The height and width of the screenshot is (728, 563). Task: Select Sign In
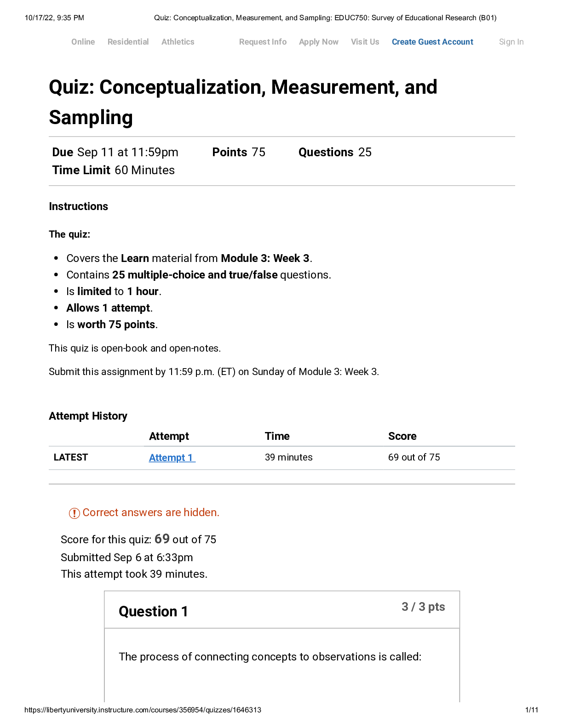pyautogui.click(x=511, y=42)
